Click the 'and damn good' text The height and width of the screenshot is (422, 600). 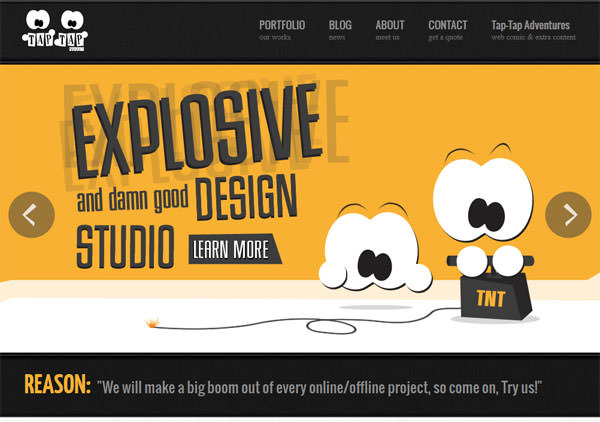tap(132, 199)
